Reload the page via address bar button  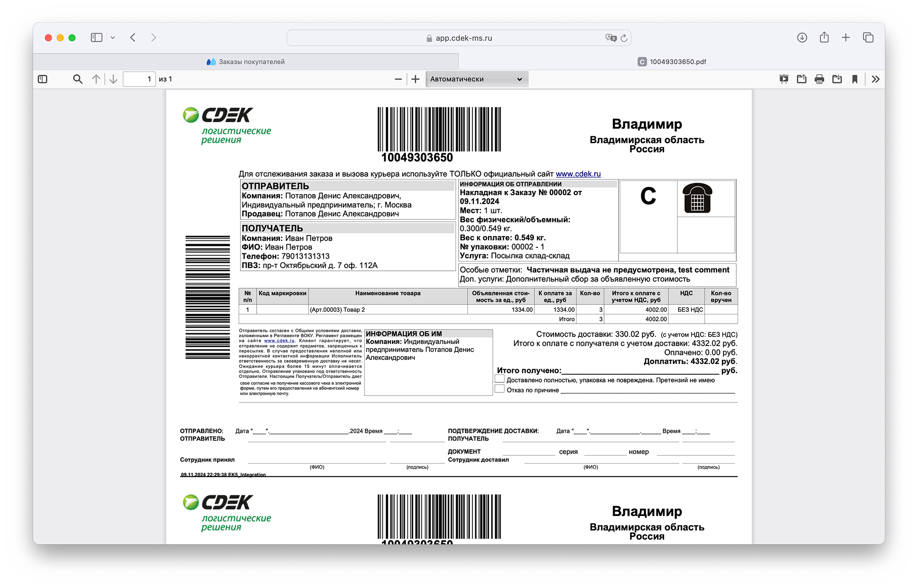[624, 38]
